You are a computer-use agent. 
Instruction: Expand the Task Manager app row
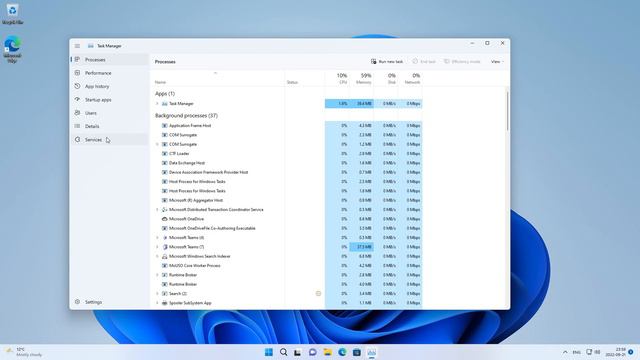click(157, 104)
